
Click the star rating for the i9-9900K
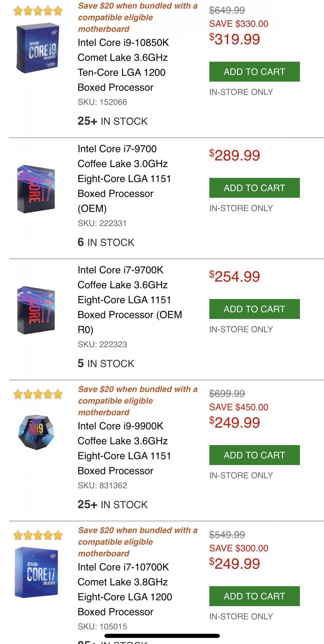click(x=38, y=394)
